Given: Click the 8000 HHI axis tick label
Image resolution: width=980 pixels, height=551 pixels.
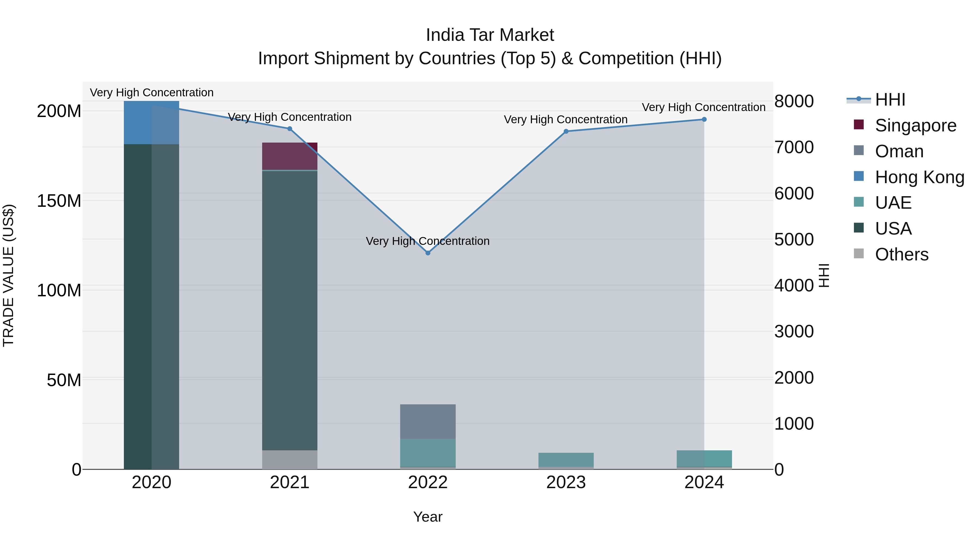Looking at the screenshot, I should [794, 101].
